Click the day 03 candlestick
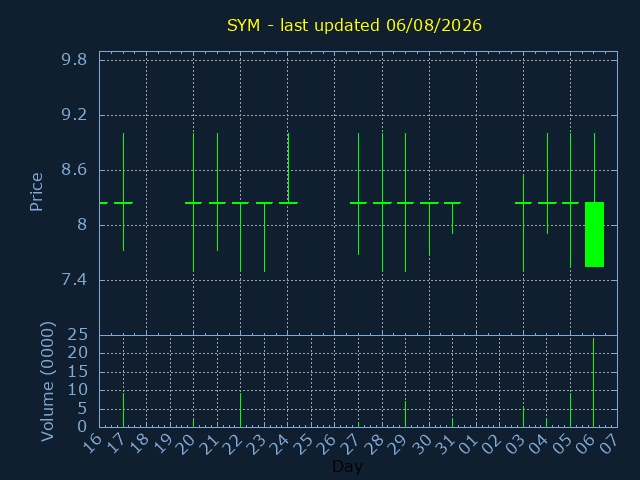Viewport: 640px width, 480px height. coord(523,223)
